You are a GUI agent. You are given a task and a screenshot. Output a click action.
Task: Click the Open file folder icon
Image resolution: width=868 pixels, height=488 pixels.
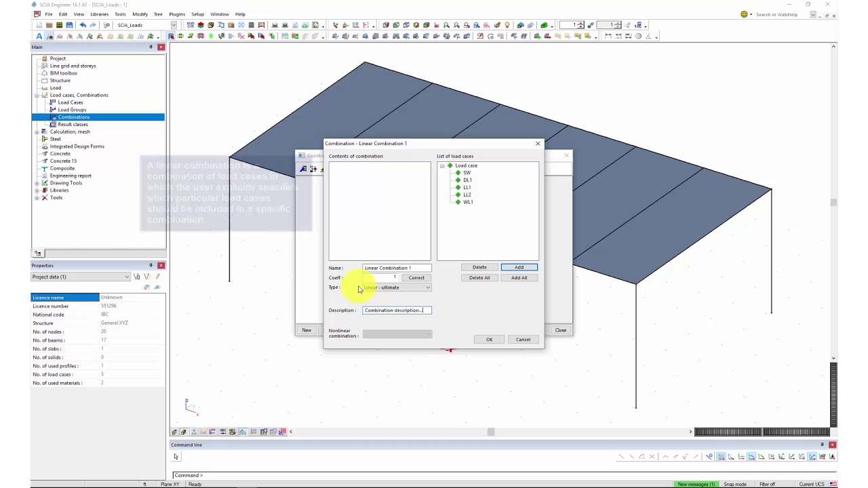50,25
